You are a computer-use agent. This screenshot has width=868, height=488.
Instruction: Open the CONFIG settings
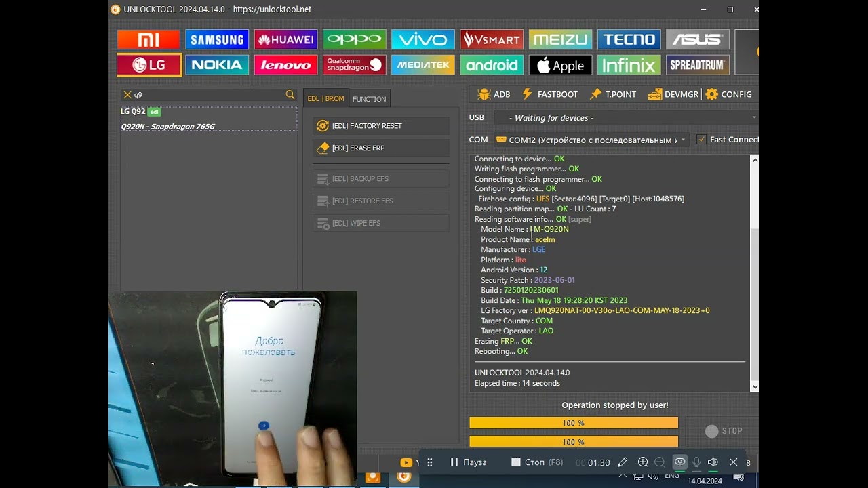(728, 94)
